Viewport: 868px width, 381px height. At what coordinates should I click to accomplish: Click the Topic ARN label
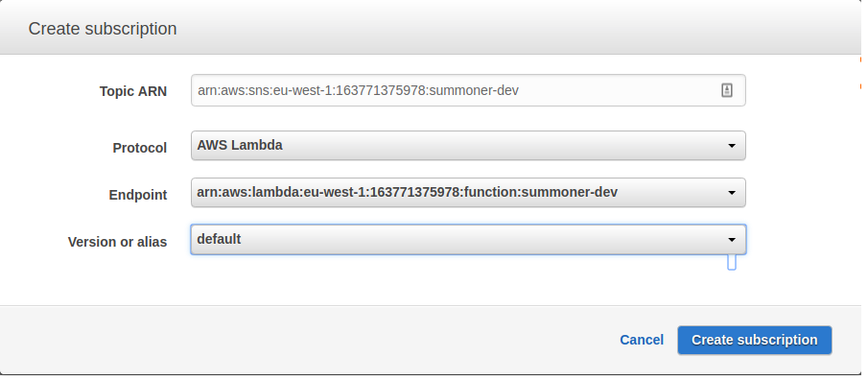click(x=133, y=91)
